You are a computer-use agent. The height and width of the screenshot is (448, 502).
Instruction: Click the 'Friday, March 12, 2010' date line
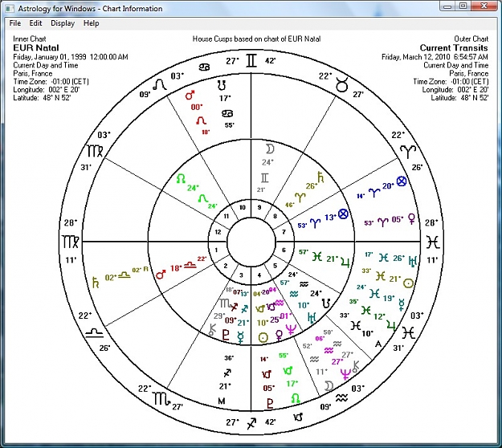[435, 57]
